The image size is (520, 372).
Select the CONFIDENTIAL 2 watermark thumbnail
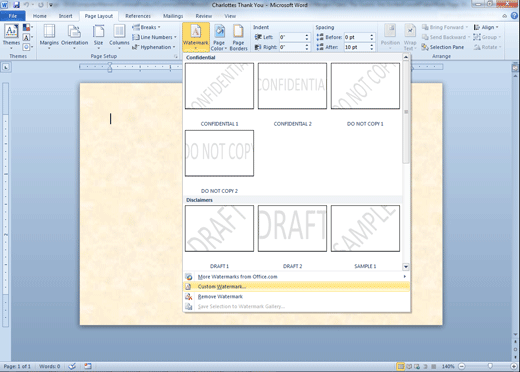click(292, 86)
